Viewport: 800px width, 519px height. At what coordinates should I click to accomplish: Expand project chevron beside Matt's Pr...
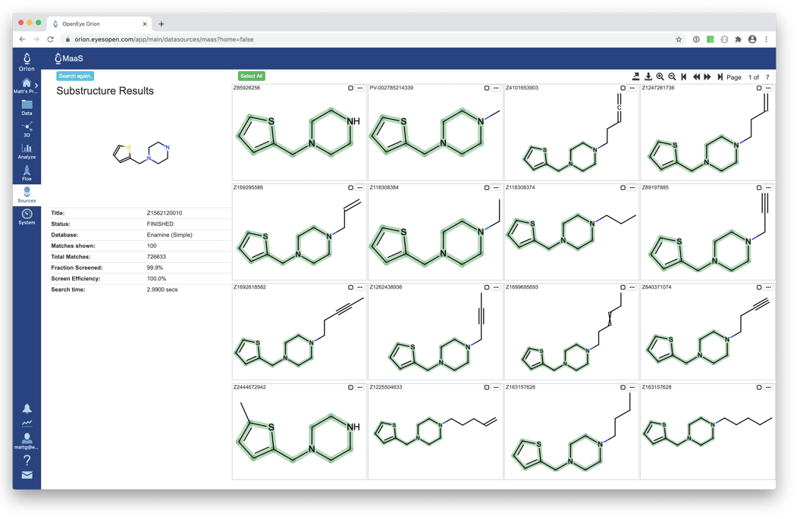pyautogui.click(x=37, y=85)
